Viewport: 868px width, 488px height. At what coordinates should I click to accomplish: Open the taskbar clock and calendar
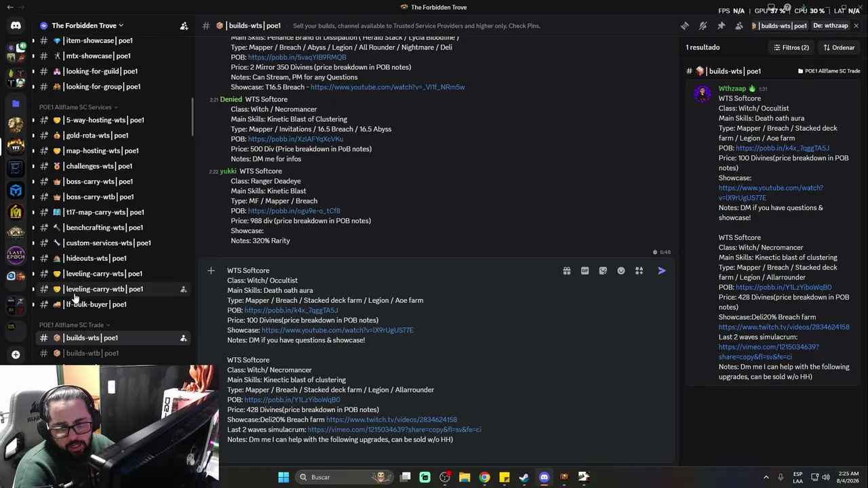pos(848,477)
